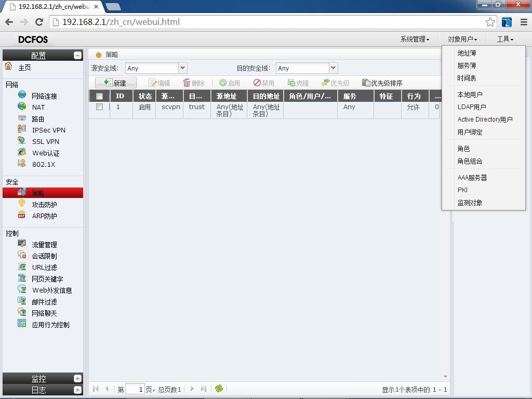532x399 pixels.
Task: Click the 启用 toolbar button
Action: [x=230, y=83]
